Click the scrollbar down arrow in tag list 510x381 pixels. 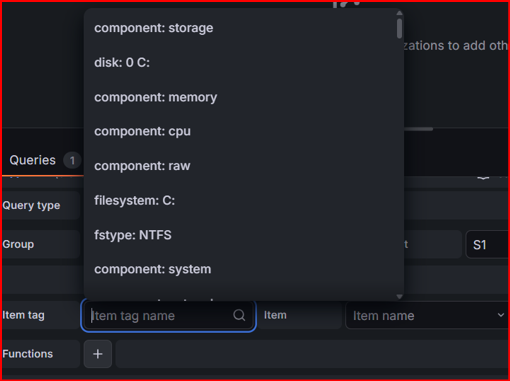399,296
